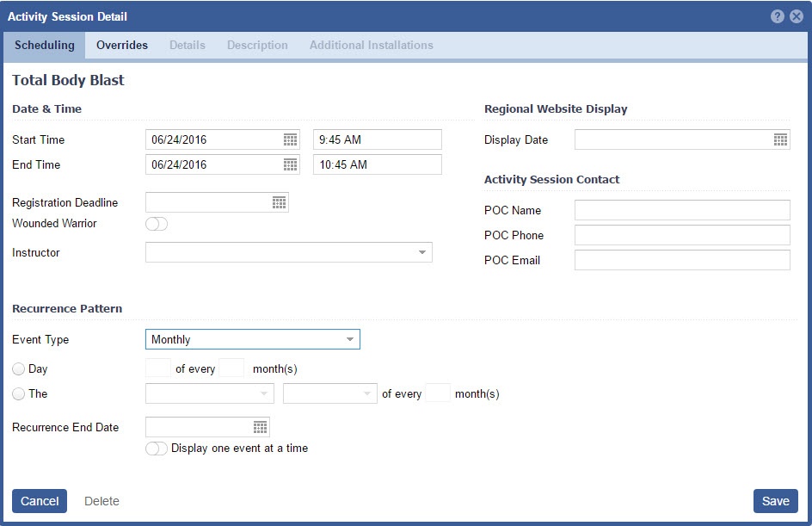This screenshot has height=526, width=812.
Task: Open the Display Date calendar icon
Action: click(x=780, y=139)
